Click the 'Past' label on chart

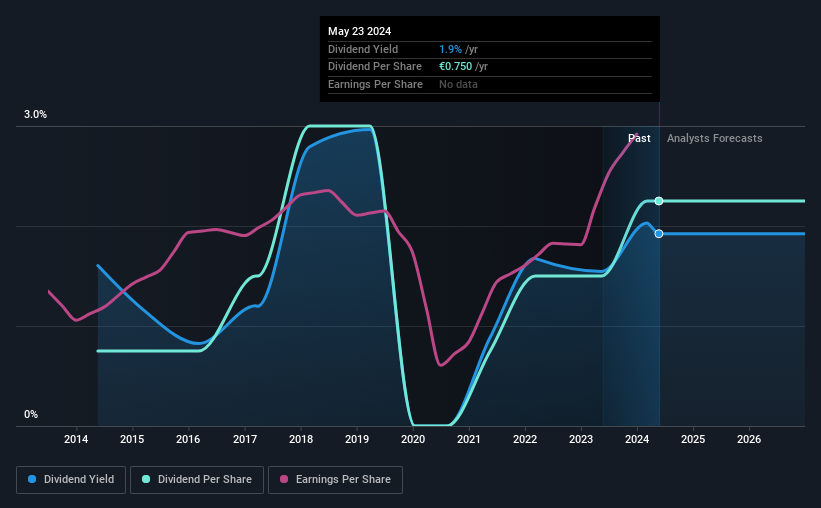(x=639, y=138)
